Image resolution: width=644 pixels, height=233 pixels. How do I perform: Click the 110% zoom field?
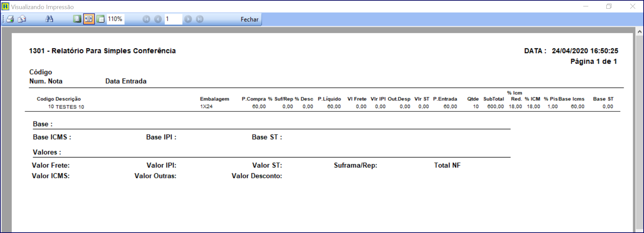click(115, 19)
